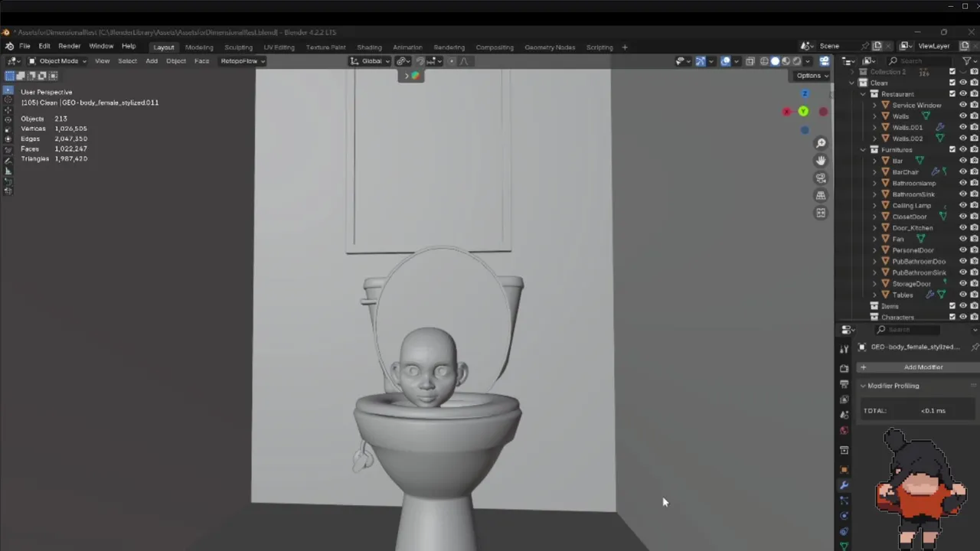Select wireframe viewport shading mode
Viewport: 980px width, 551px height.
click(x=764, y=61)
